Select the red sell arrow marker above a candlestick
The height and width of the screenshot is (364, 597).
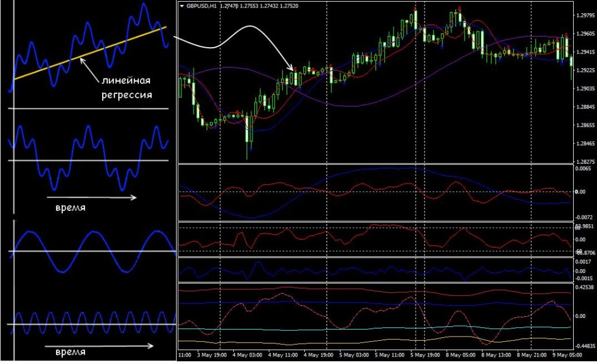[x=415, y=8]
